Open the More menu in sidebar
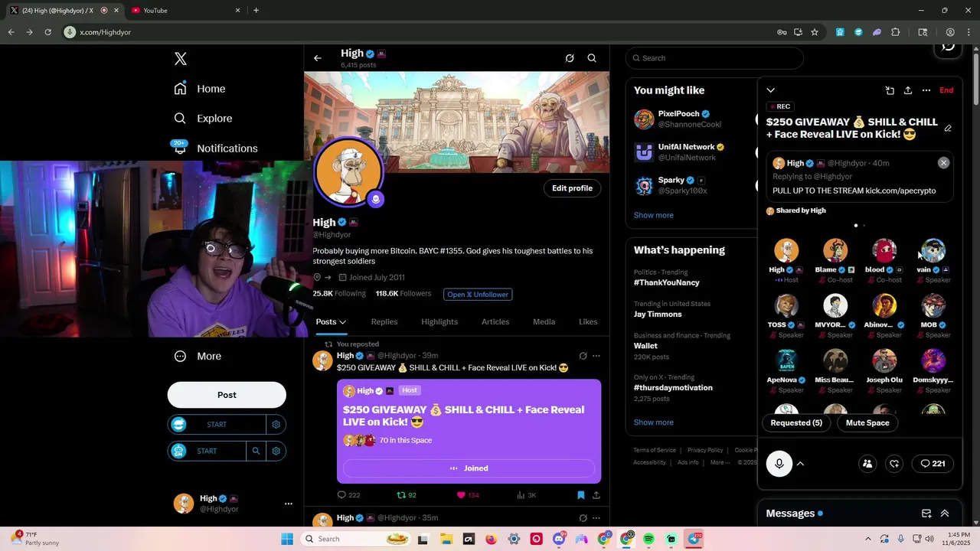This screenshot has width=980, height=551. coord(198,356)
